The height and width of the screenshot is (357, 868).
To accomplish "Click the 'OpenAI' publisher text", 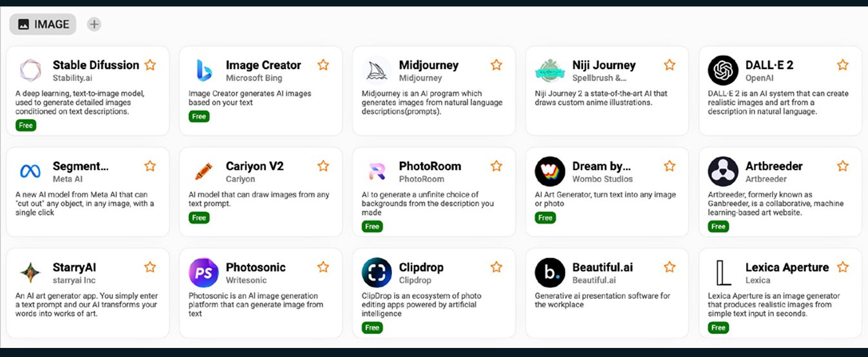I will coord(761,78).
